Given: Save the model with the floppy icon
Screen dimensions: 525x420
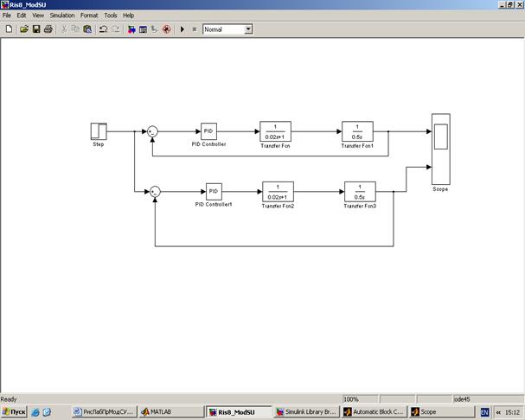Looking at the screenshot, I should point(36,29).
